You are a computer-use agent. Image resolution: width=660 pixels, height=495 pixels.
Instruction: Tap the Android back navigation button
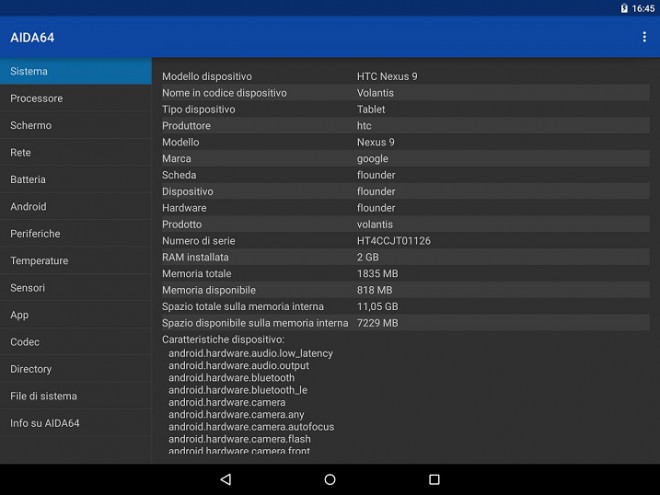226,479
